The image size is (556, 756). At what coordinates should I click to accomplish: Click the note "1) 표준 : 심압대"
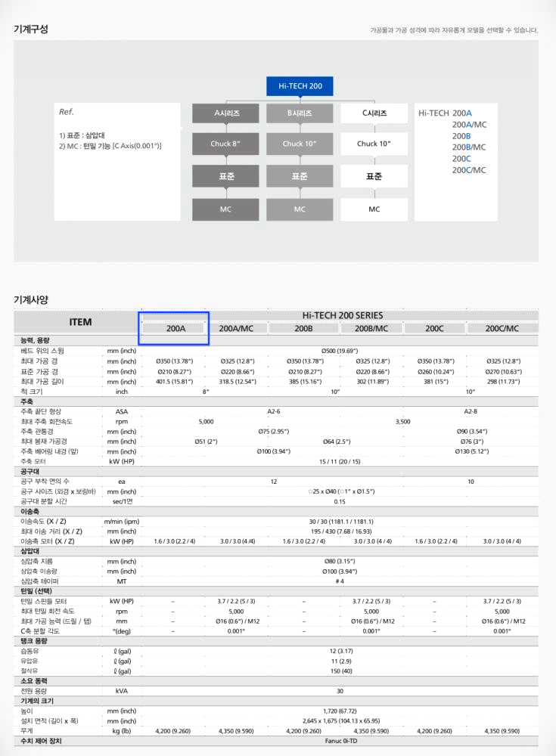82,135
